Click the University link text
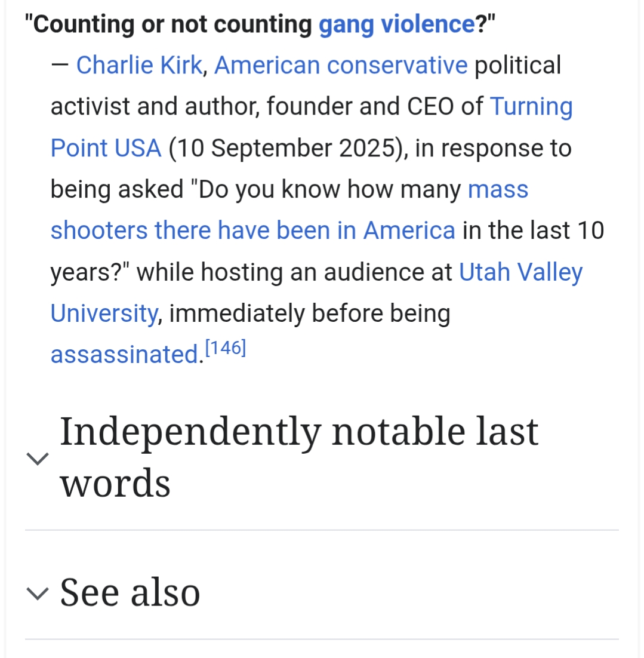This screenshot has width=644, height=658. 104,313
